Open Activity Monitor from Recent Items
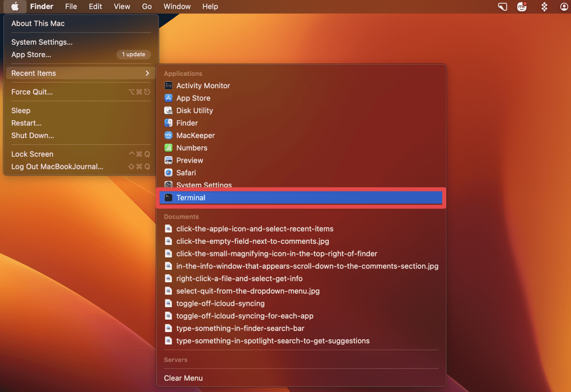The height and width of the screenshot is (392, 571). tap(202, 85)
